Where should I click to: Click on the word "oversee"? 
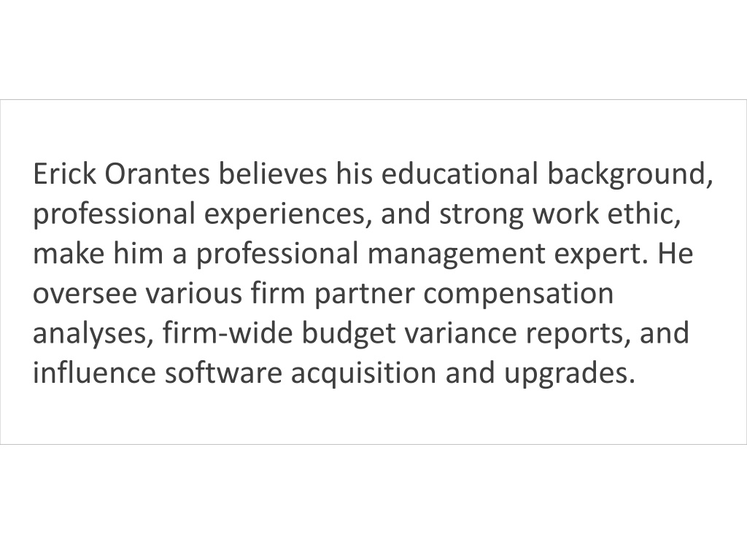85,294
